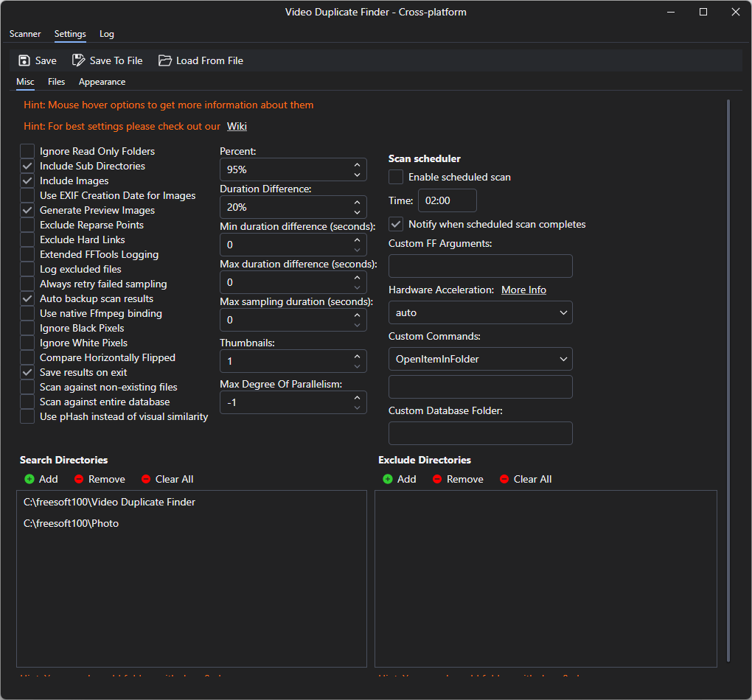The width and height of the screenshot is (752, 700).
Task: Click green Add icon under Search Directories
Action: [x=29, y=479]
